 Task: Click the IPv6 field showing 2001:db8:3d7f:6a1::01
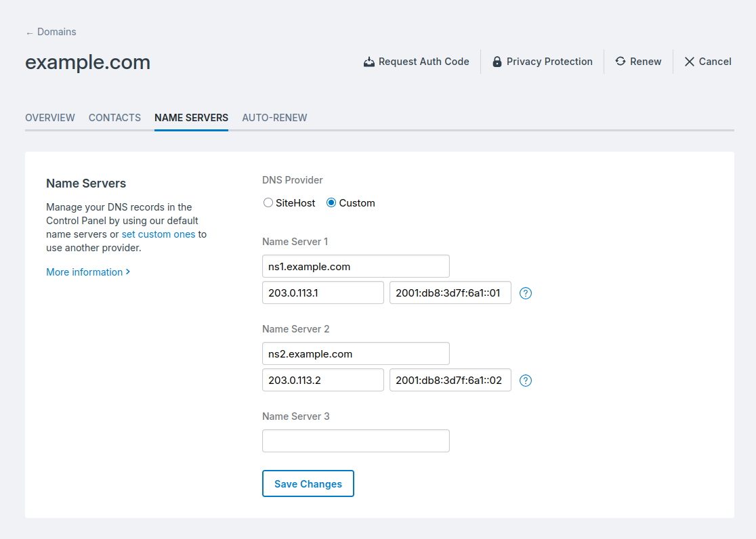(x=450, y=293)
